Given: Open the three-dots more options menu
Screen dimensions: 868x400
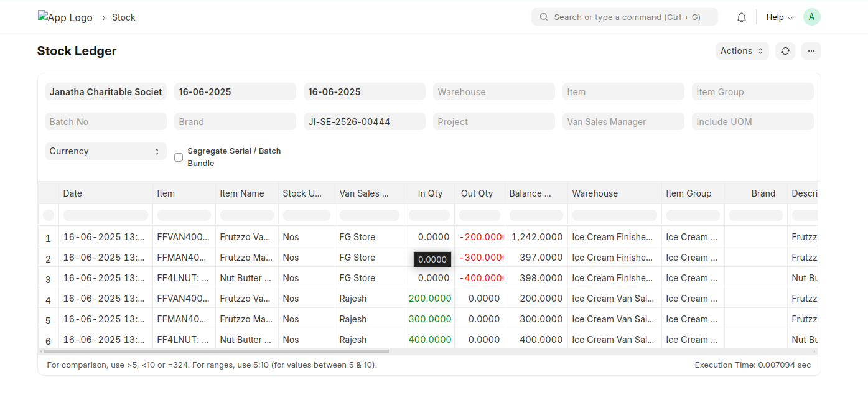Looking at the screenshot, I should [x=811, y=51].
